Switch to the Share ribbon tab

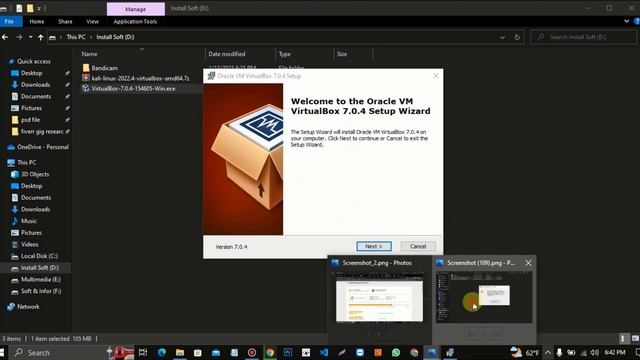click(x=65, y=22)
